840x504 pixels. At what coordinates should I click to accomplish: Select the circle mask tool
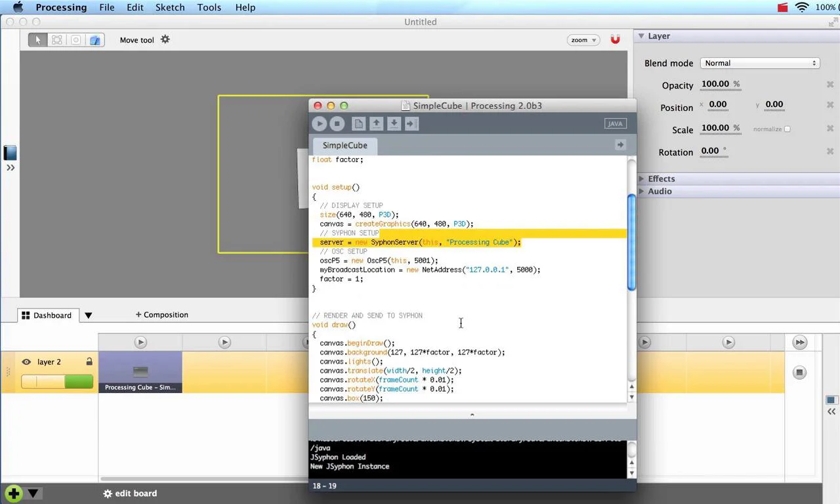tap(76, 40)
